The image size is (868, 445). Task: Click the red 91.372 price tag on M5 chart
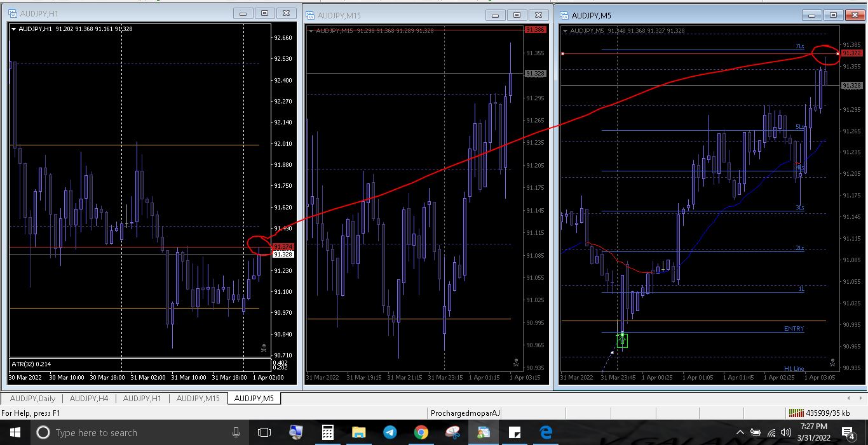851,53
